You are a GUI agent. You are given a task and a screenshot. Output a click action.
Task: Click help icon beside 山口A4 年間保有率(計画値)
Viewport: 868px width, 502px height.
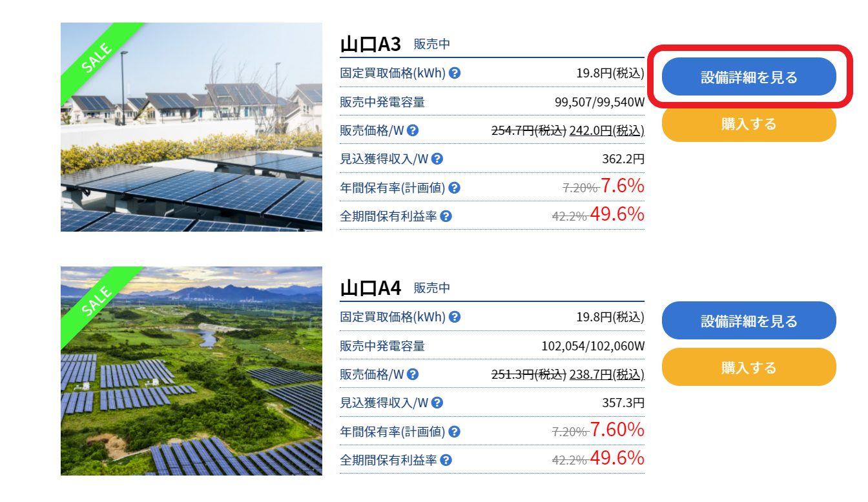454,432
